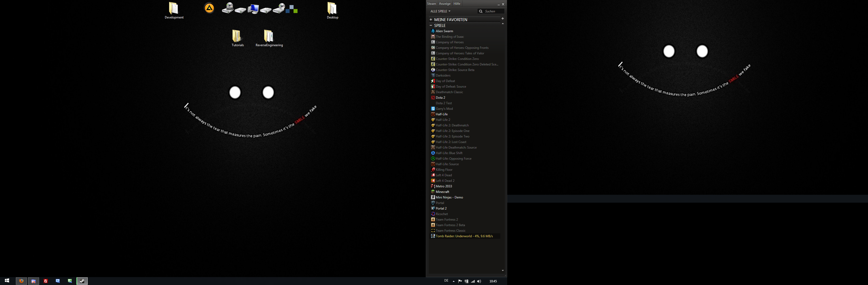Select Tomb Raider: Underworld download entry

point(465,236)
